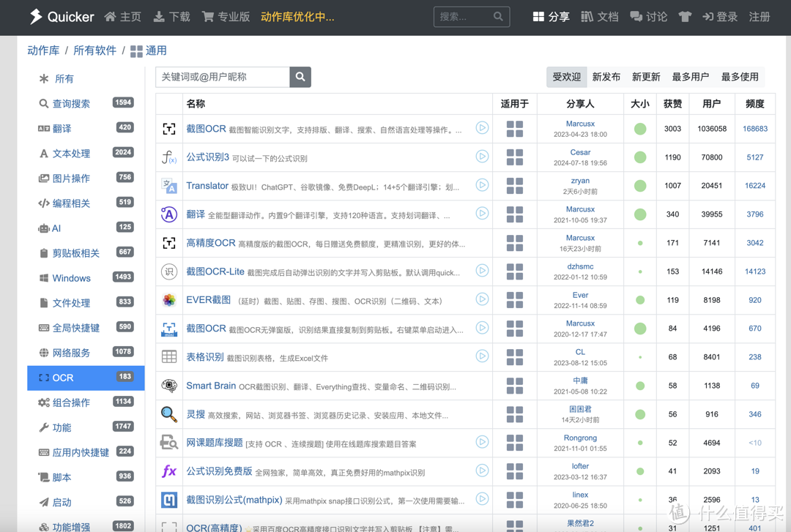Open Smart Brain action link
The width and height of the screenshot is (791, 532).
(211, 386)
